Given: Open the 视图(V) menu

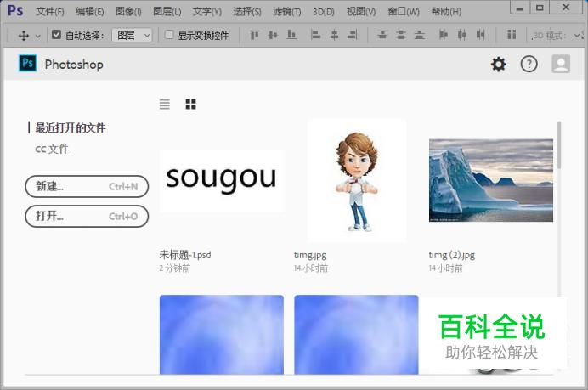Looking at the screenshot, I should click(x=361, y=12).
